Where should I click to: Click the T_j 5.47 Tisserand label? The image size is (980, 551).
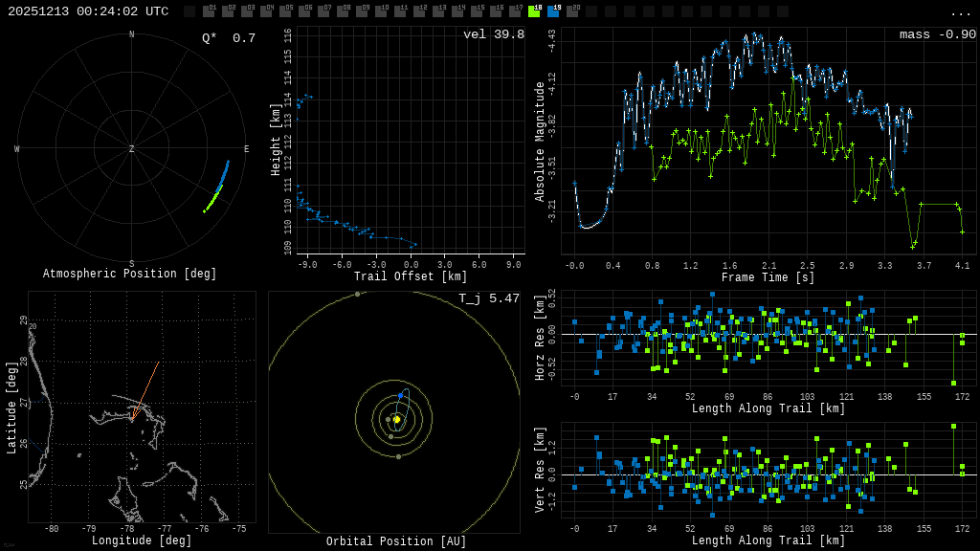pyautogui.click(x=488, y=299)
